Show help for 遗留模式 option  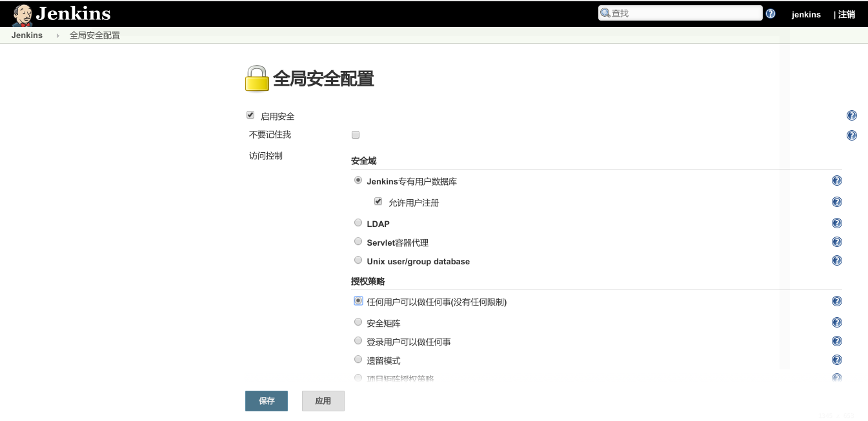(837, 360)
